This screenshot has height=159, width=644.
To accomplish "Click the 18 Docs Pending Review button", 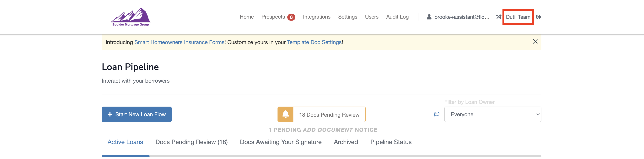I will (x=329, y=115).
